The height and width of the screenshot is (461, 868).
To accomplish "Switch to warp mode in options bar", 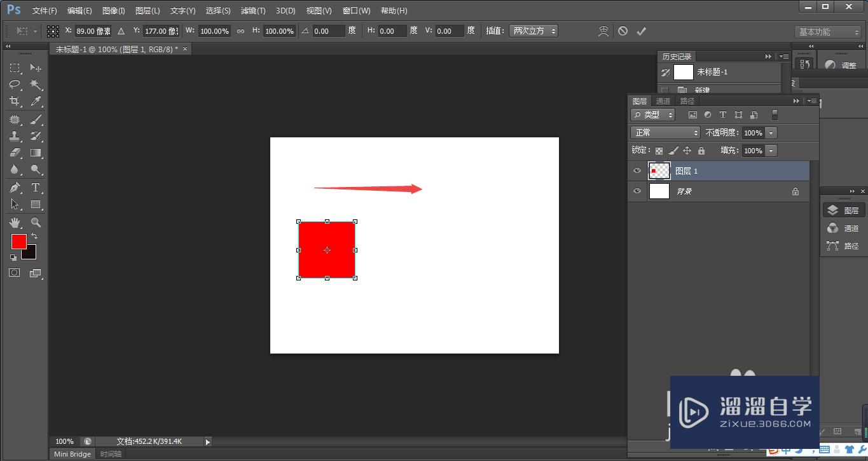I will 604,31.
